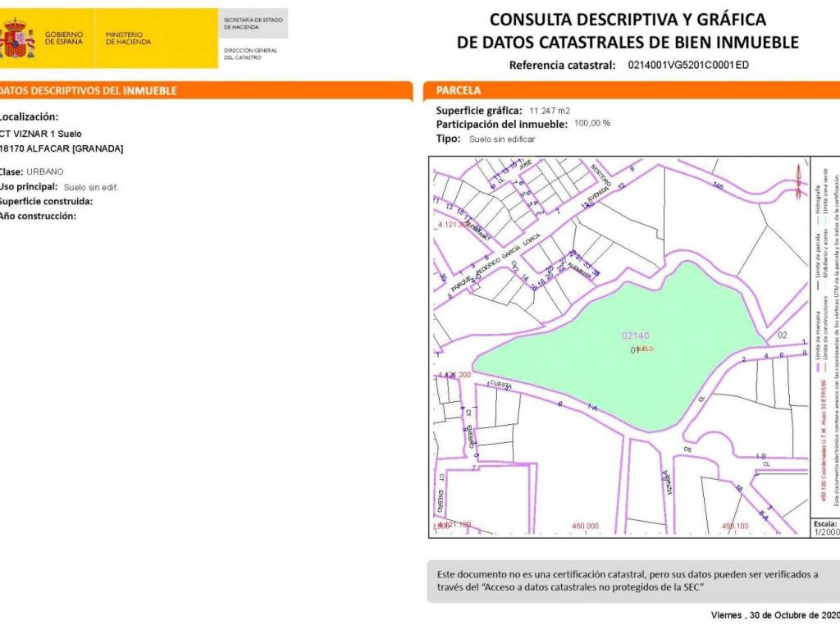840x630 pixels.
Task: Click the 'GOBIERNO DE ESPAÑA' logo text
Action: pyautogui.click(x=64, y=38)
